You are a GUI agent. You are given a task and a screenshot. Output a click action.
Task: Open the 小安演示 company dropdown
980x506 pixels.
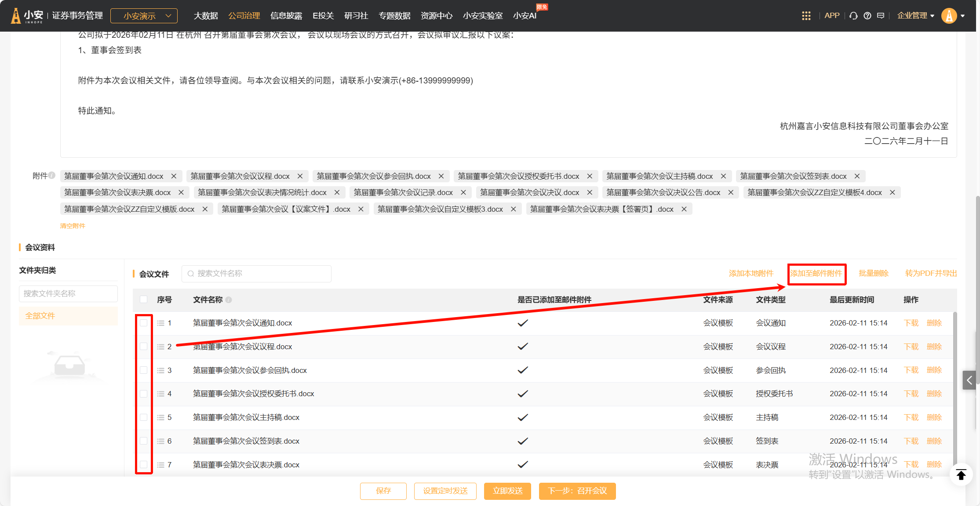coord(144,16)
